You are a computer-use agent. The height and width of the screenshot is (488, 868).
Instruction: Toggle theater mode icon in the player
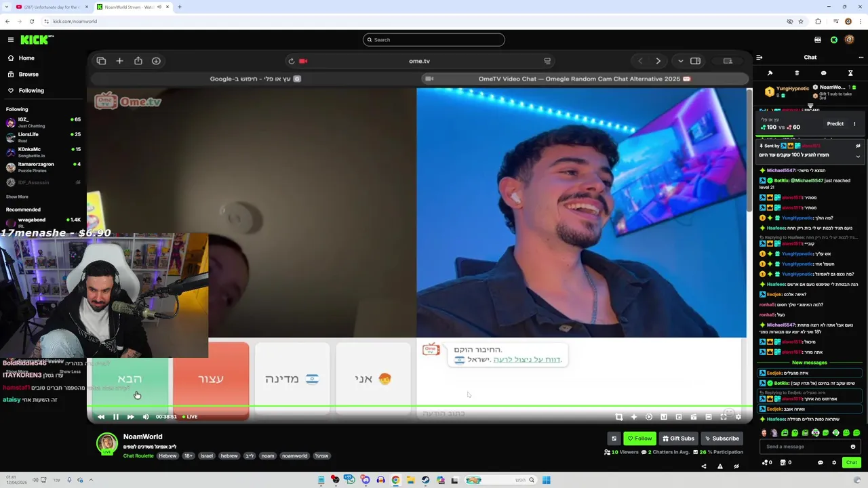click(x=709, y=417)
